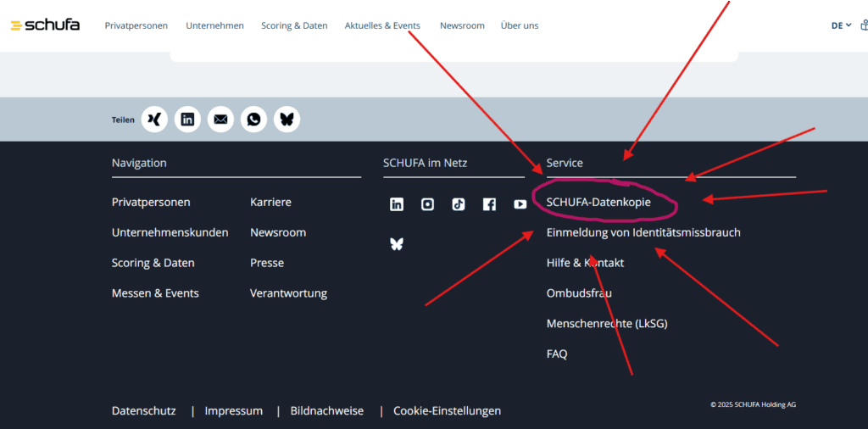The height and width of the screenshot is (429, 868).
Task: Share page via WhatsApp icon
Action: coord(254,120)
